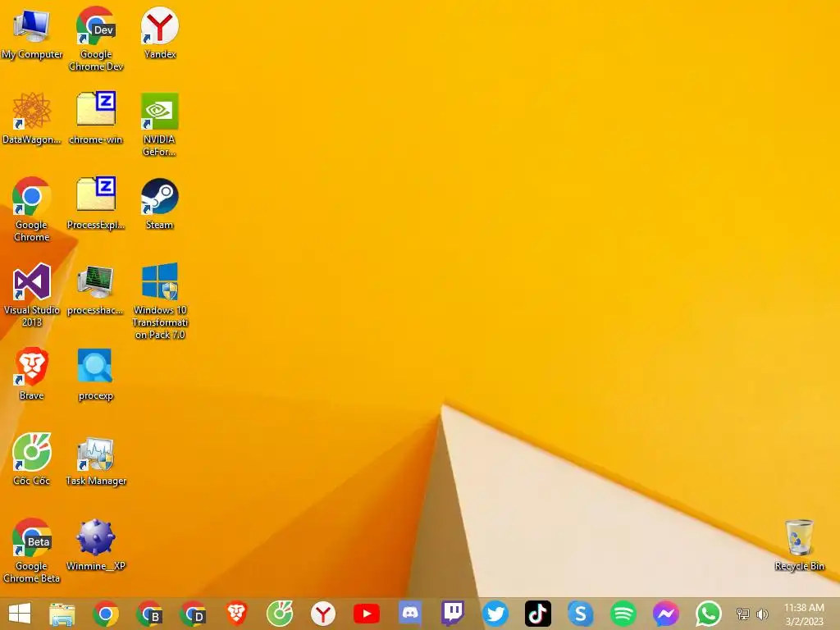Select the Cốc Cốc desktop shortcut
The image size is (840, 630).
(32, 459)
